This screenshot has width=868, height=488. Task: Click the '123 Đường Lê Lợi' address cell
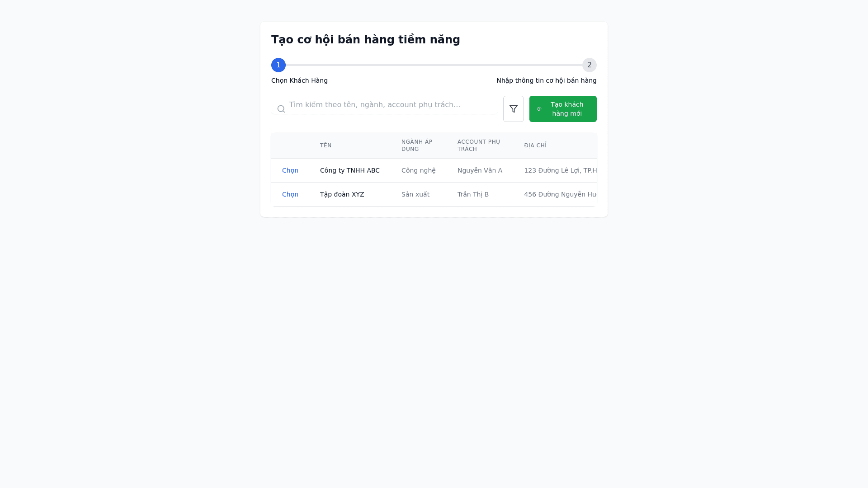coord(560,170)
